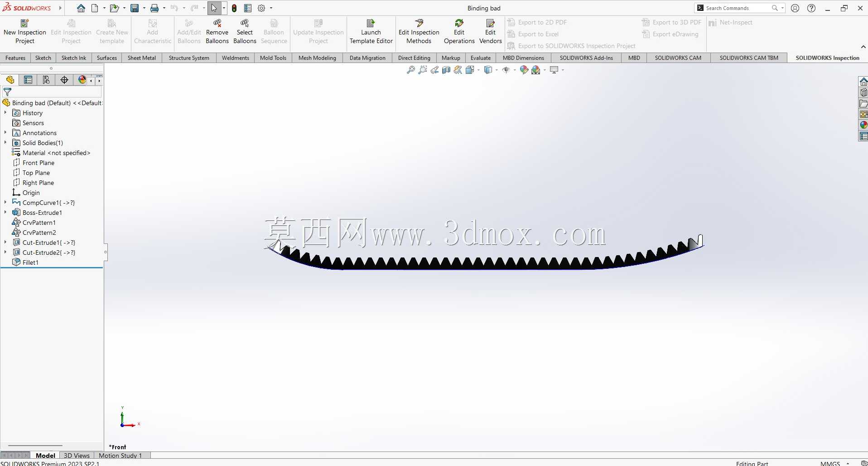Switch to the ConfigurationManager panel tab
The width and height of the screenshot is (868, 466).
[x=46, y=80]
